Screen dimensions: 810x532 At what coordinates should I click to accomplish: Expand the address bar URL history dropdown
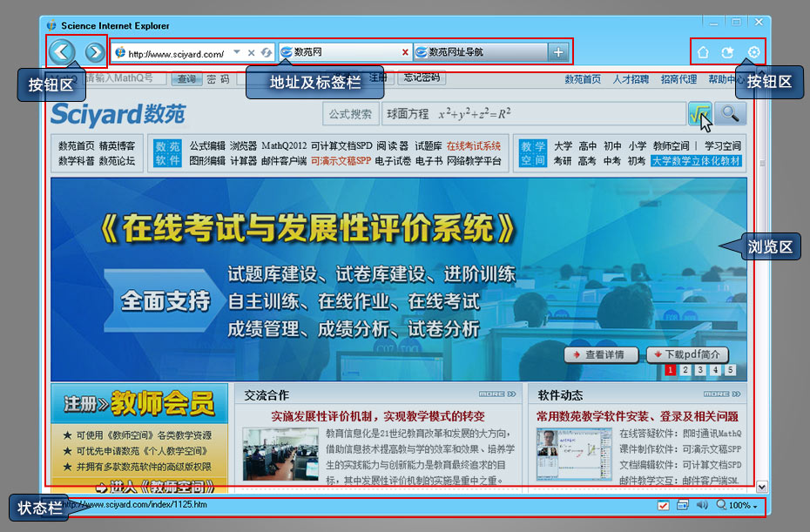[237, 51]
